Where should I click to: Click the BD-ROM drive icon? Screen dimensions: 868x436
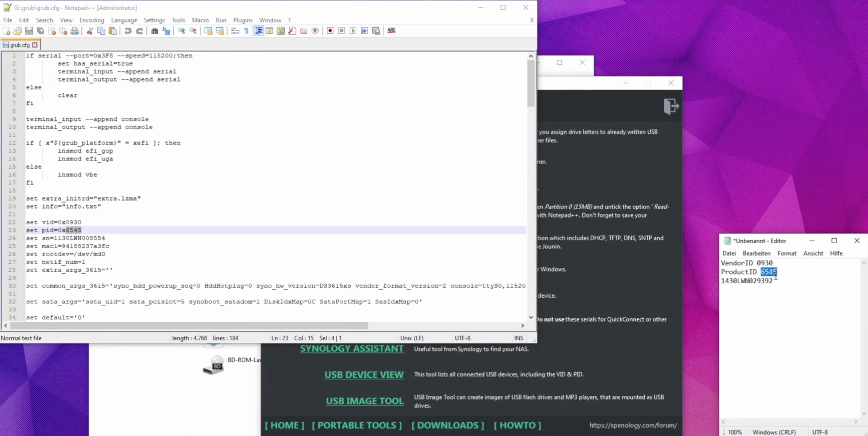point(214,365)
